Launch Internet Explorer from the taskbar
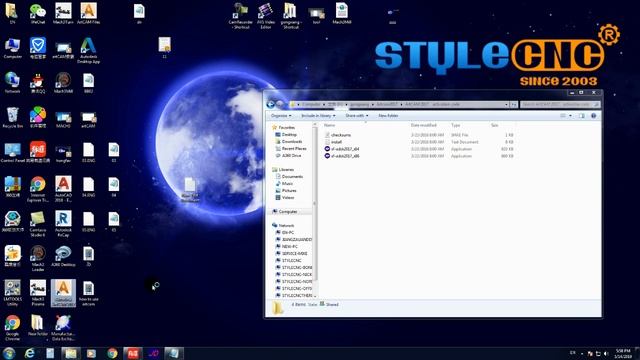640x360 pixels. 29,353
